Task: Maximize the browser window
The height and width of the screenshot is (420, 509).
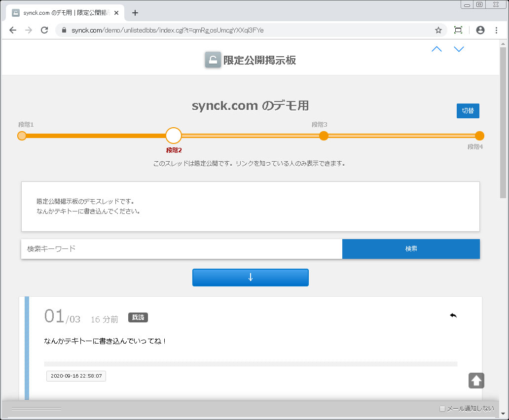Action: (x=479, y=4)
